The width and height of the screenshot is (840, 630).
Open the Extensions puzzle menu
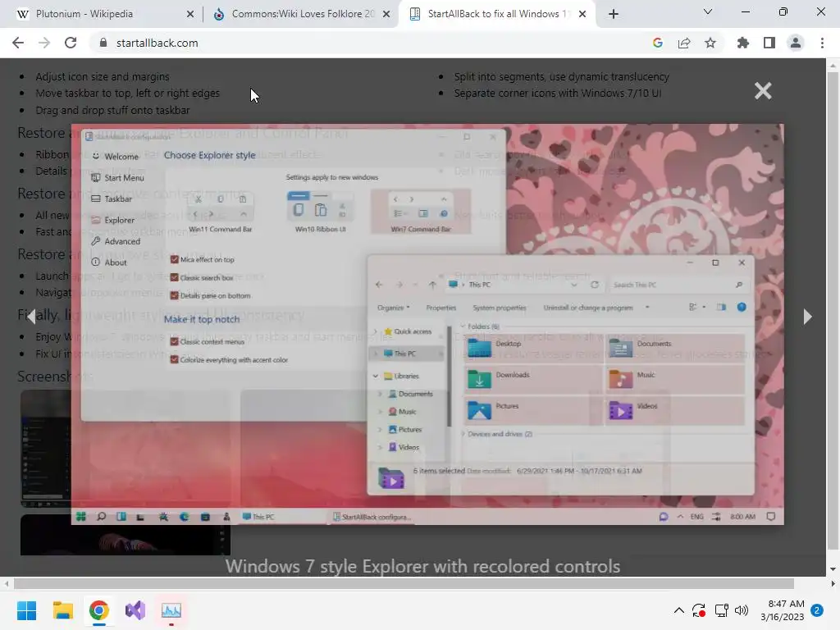click(742, 43)
